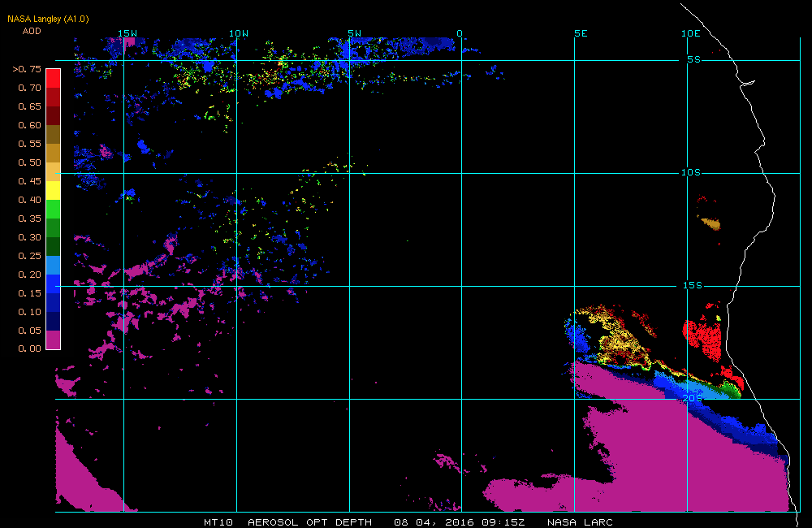Select the '0.55' legend value

point(29,144)
